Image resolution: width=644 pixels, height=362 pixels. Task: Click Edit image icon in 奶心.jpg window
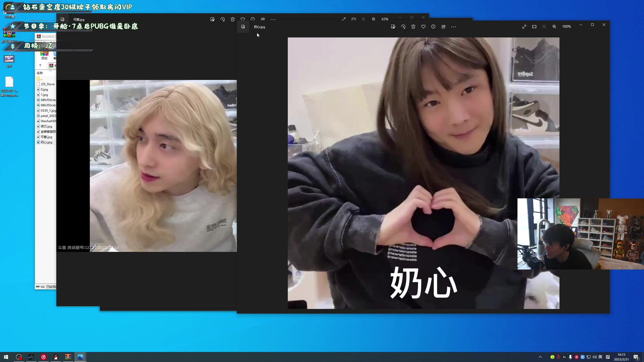tap(393, 27)
